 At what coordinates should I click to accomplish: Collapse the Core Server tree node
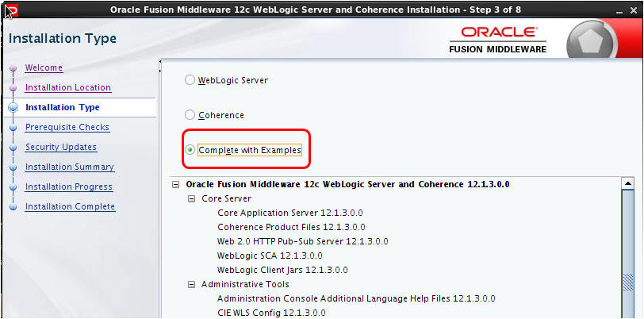tap(191, 199)
